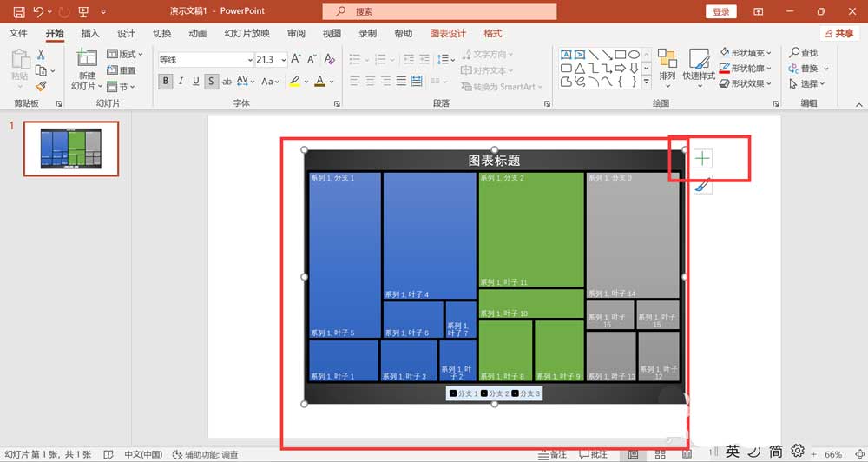Click the Cut scissors icon

pyautogui.click(x=41, y=55)
